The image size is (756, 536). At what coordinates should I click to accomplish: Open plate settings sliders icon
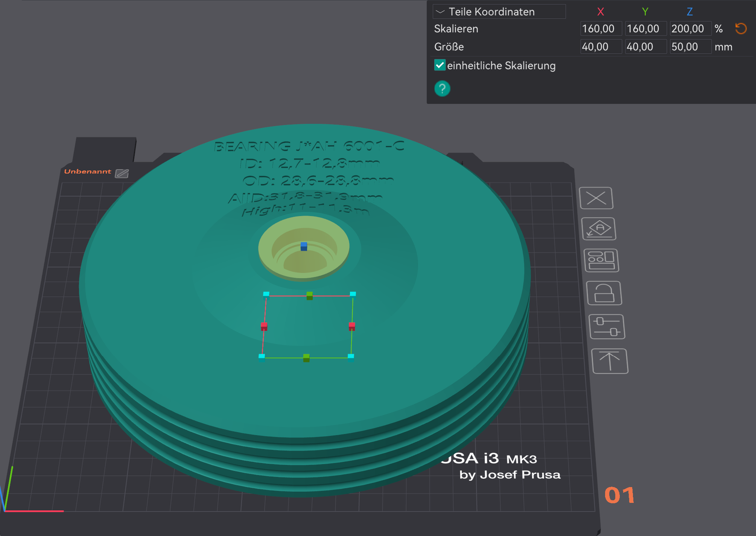coord(607,327)
